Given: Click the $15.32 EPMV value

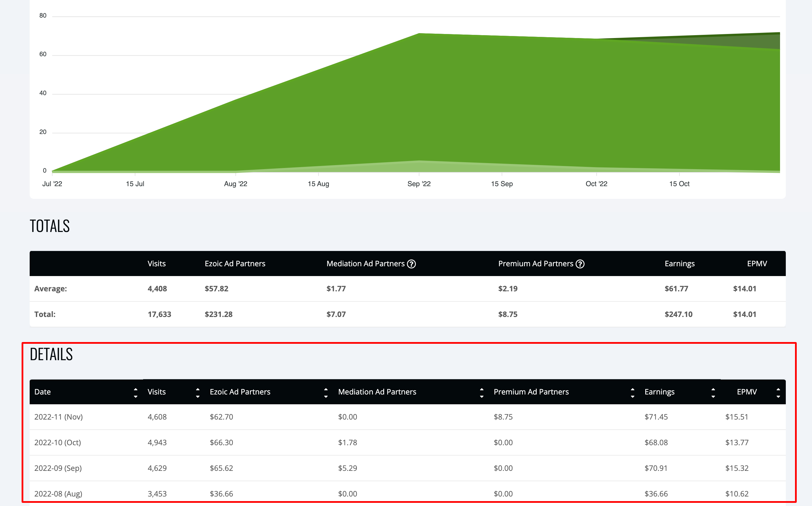Looking at the screenshot, I should (737, 468).
